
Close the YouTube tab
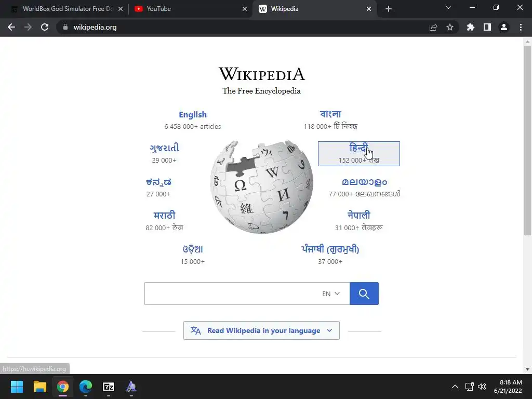pyautogui.click(x=245, y=9)
